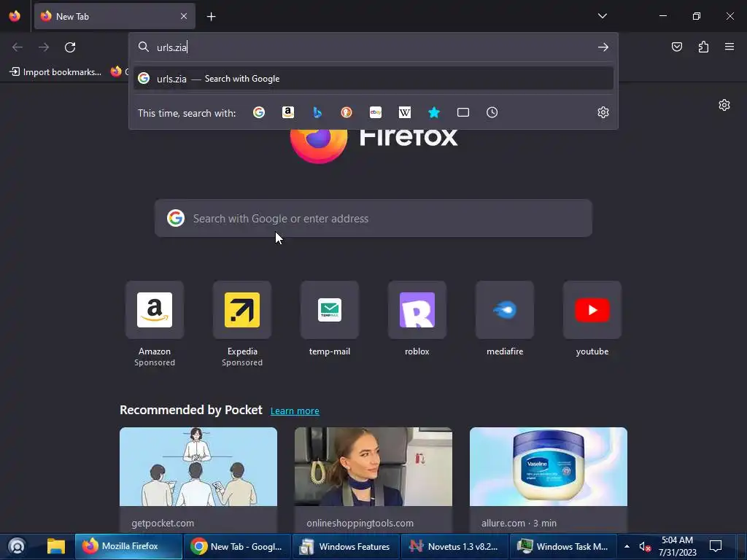747x560 pixels.
Task: Click the clock showing 5:04 AM
Action: [677, 546]
